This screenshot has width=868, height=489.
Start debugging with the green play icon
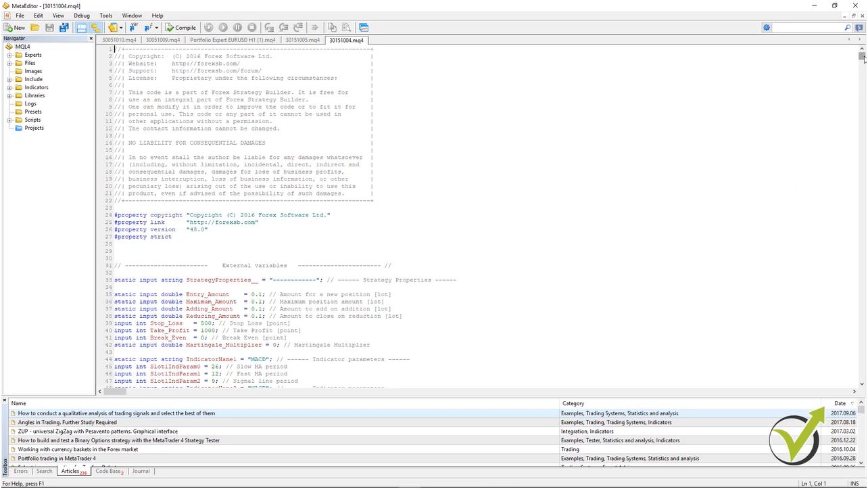click(223, 27)
